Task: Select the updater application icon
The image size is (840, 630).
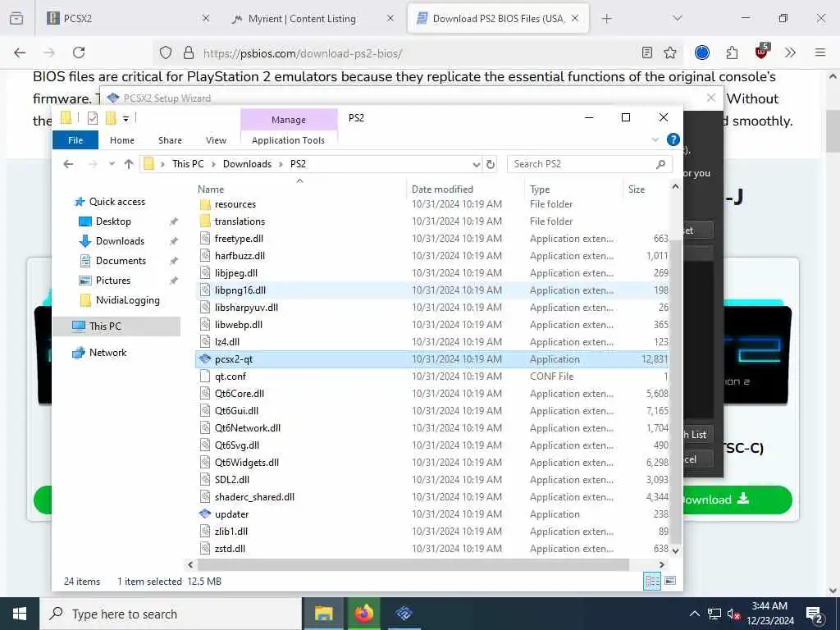Action: 204,514
